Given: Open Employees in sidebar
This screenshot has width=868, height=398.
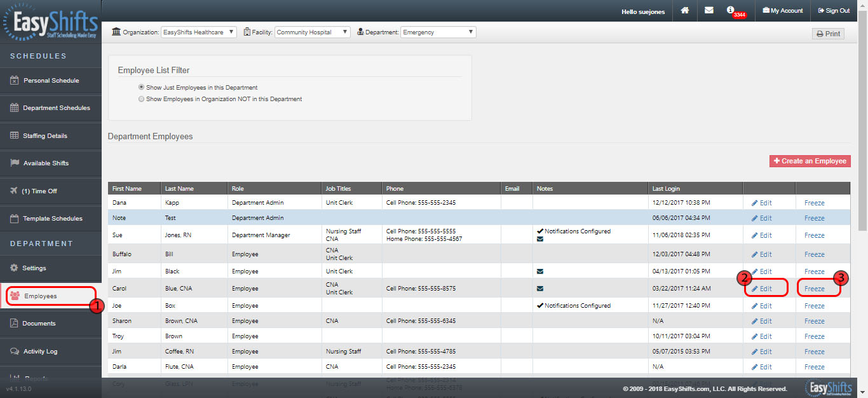Looking at the screenshot, I should tap(51, 296).
